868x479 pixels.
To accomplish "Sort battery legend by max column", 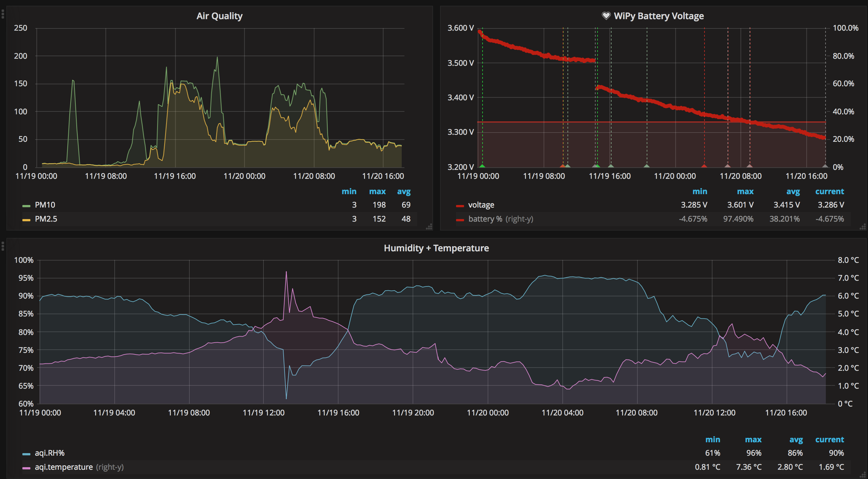I will pyautogui.click(x=745, y=191).
